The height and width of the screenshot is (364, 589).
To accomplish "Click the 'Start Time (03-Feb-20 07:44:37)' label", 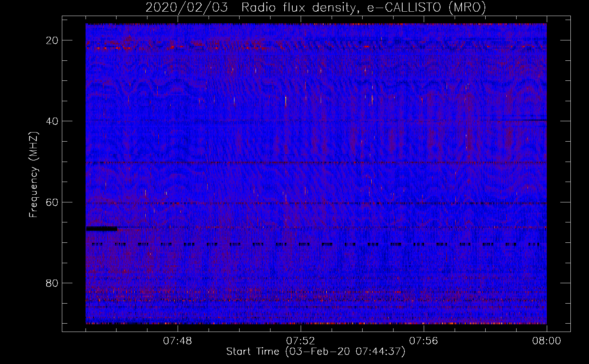I will pyautogui.click(x=316, y=352).
